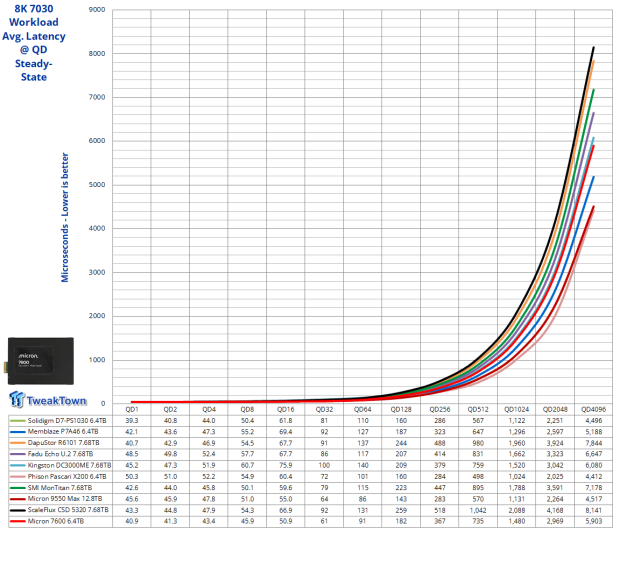Click the Micron 7600 SSD product image
This screenshot has width=620, height=568.
tap(40, 361)
